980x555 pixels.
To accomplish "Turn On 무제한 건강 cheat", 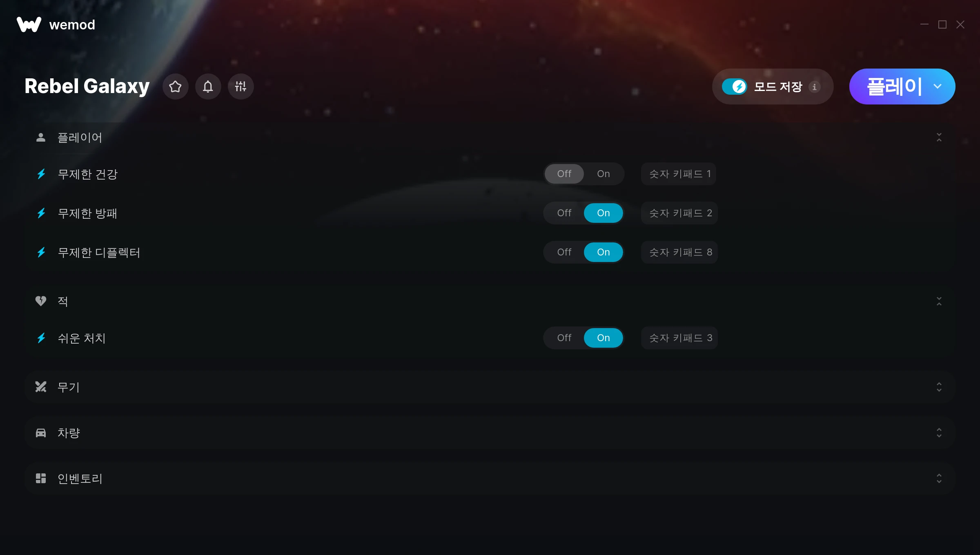I will tap(603, 174).
